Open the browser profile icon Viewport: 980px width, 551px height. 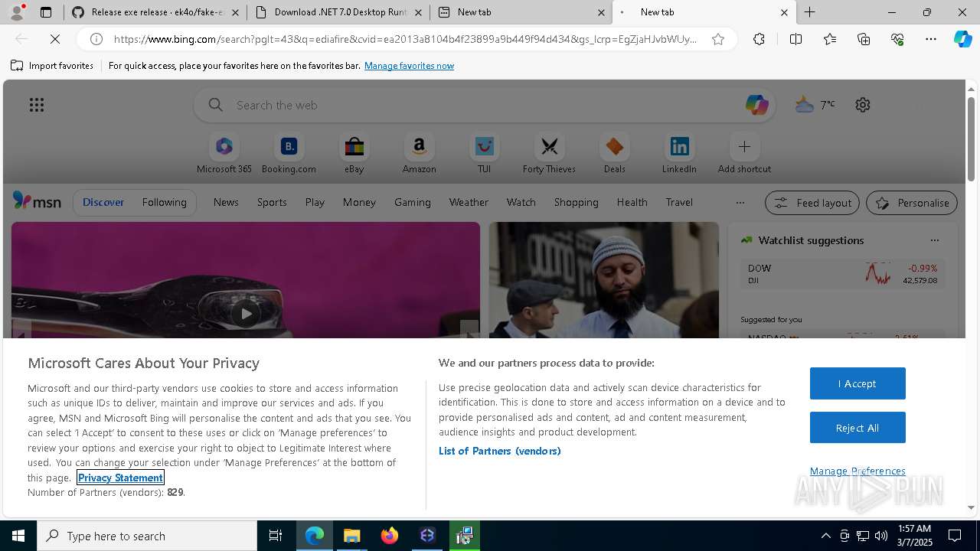[17, 12]
